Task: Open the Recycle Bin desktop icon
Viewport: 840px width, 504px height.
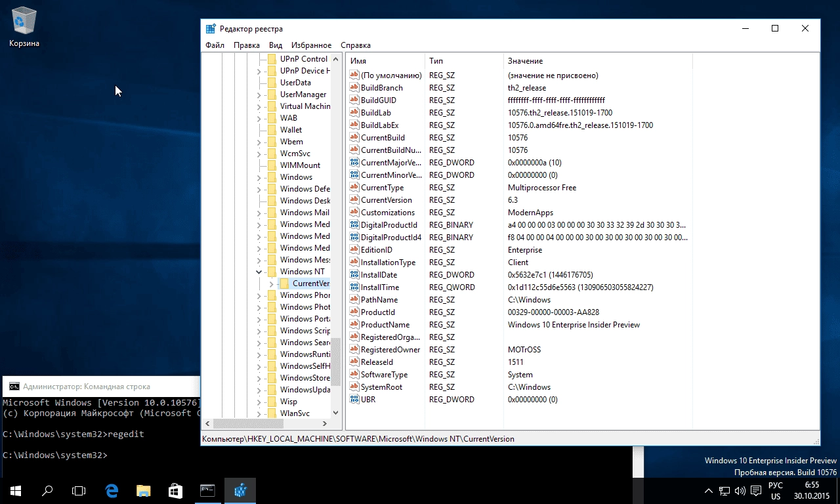Action: tap(24, 28)
